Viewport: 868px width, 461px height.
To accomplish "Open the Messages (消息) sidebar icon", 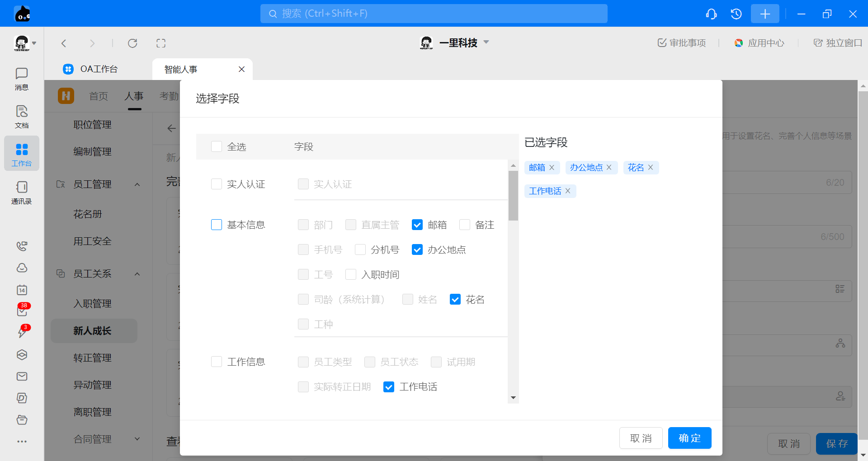I will (x=21, y=79).
